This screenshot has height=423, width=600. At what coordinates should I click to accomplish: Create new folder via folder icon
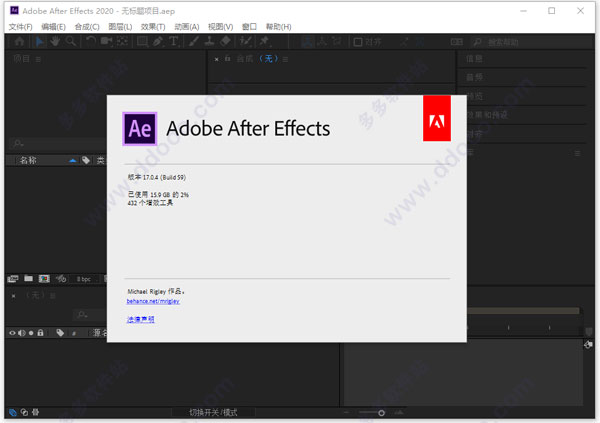(28, 279)
